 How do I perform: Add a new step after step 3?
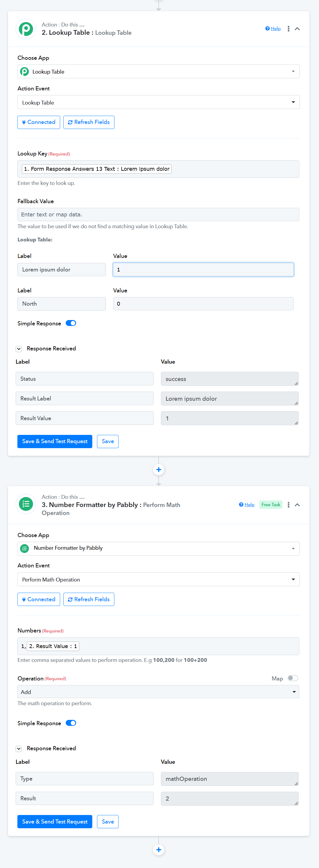(159, 850)
